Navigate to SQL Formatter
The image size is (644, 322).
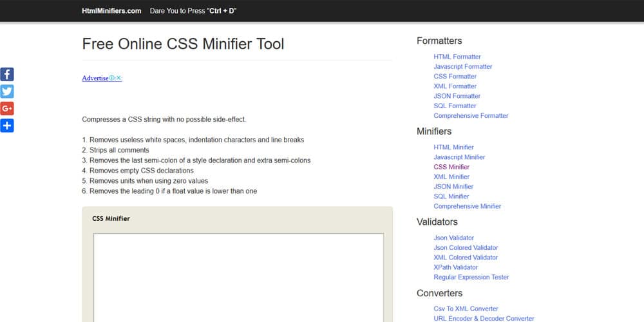click(x=455, y=106)
